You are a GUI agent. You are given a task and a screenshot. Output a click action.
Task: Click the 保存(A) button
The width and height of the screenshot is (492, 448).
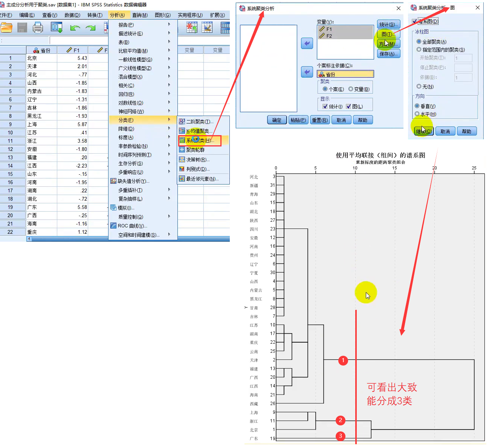tap(389, 54)
